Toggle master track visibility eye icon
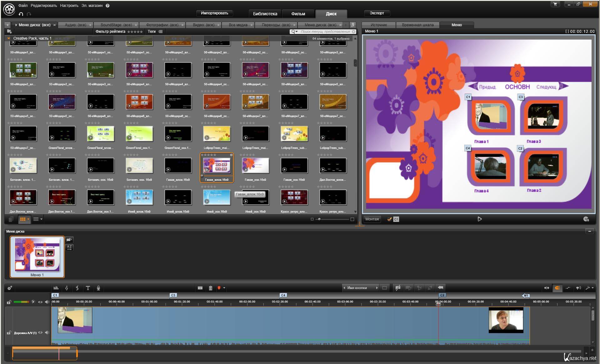This screenshot has height=364, width=600. pyautogui.click(x=40, y=302)
